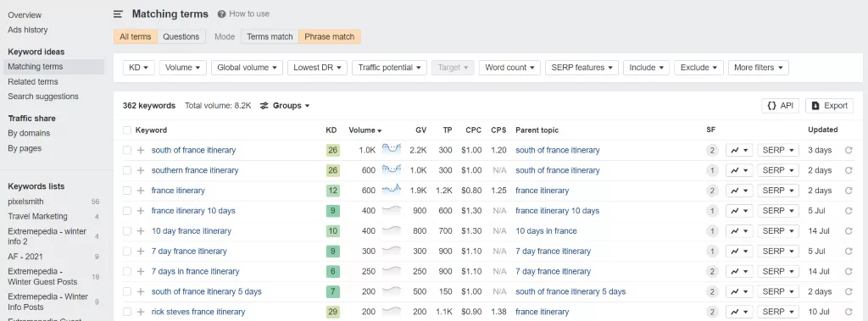The width and height of the screenshot is (868, 321).
Task: Click the API button
Action: (780, 106)
